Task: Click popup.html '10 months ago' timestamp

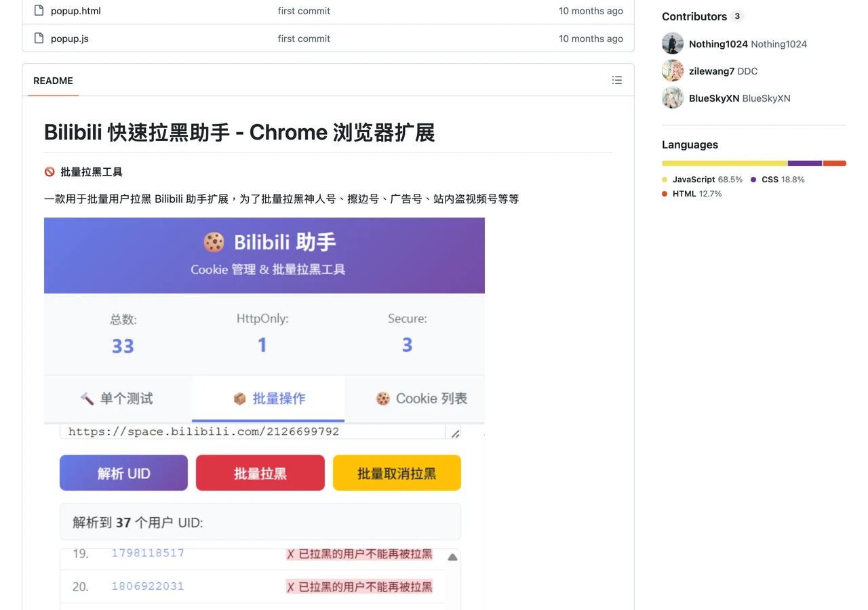Action: pos(591,11)
